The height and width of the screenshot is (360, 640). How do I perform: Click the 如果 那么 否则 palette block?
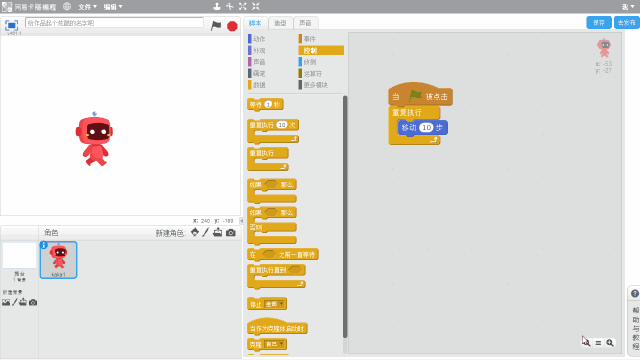coord(272,226)
